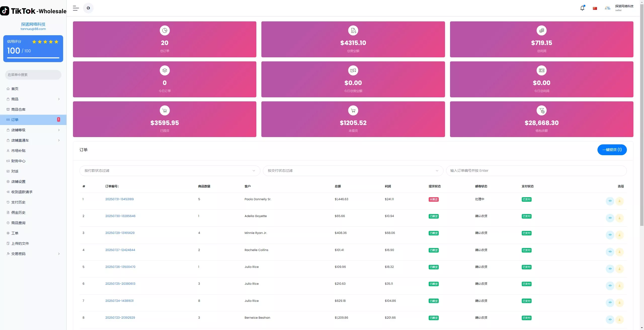Click the notification bell icon
This screenshot has height=330, width=644.
point(582,8)
